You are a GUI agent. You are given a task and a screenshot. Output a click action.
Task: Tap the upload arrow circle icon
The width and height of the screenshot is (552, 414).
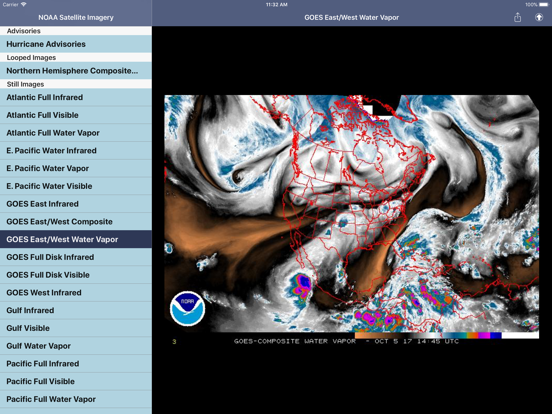coord(539,17)
